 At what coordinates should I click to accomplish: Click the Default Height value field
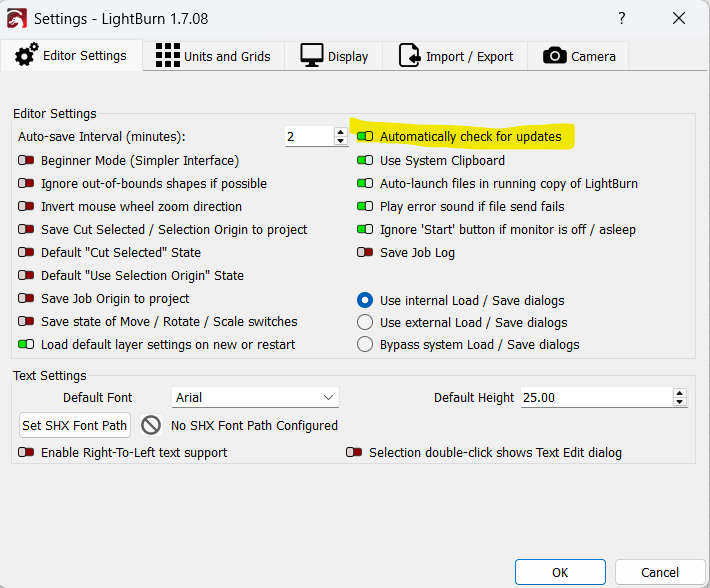[596, 397]
